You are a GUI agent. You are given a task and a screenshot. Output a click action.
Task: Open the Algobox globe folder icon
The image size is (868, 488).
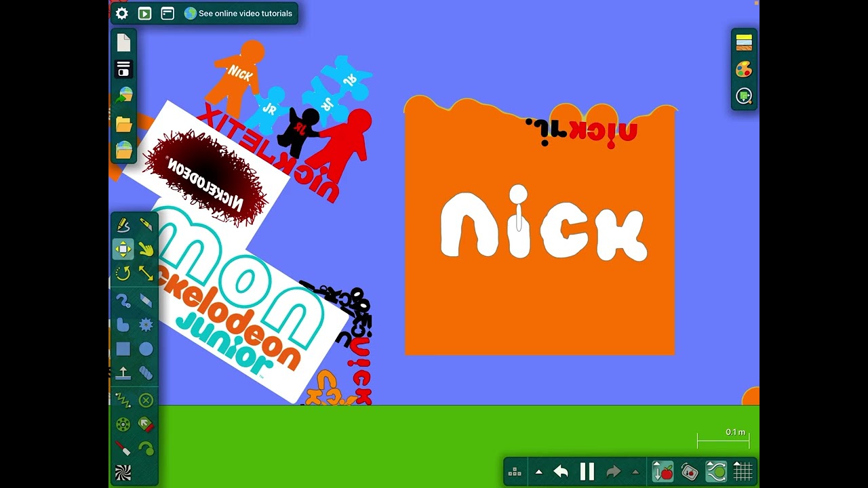(x=123, y=150)
